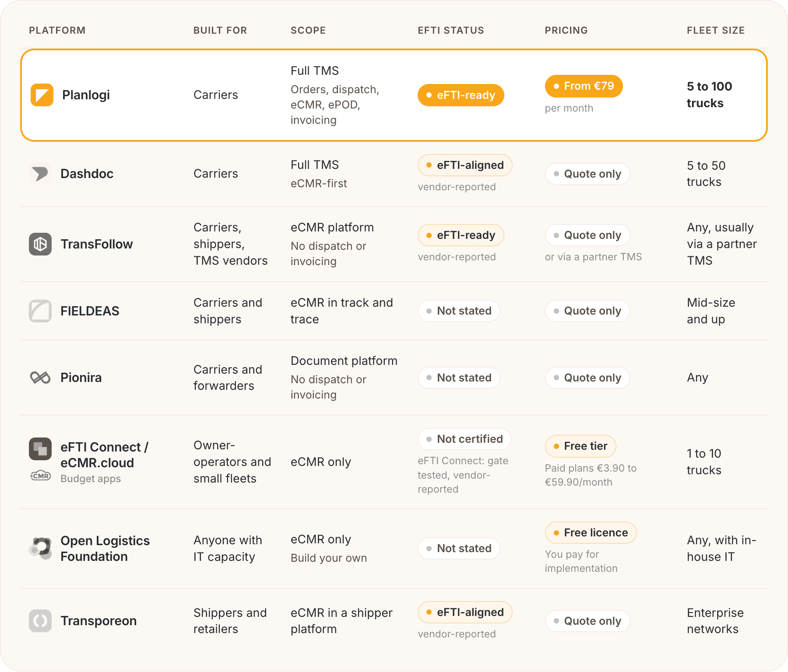Click the eFTI Connect square logo icon
788x672 pixels.
[40, 449]
